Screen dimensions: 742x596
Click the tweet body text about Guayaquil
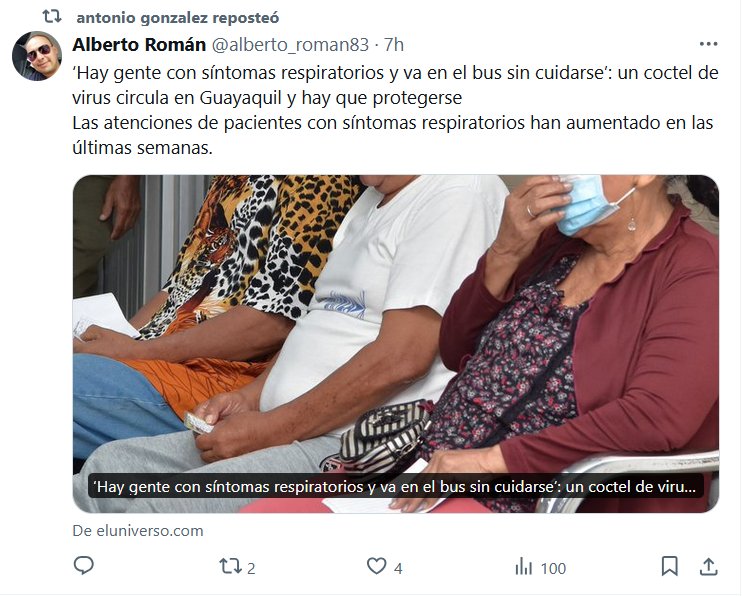[x=396, y=110]
